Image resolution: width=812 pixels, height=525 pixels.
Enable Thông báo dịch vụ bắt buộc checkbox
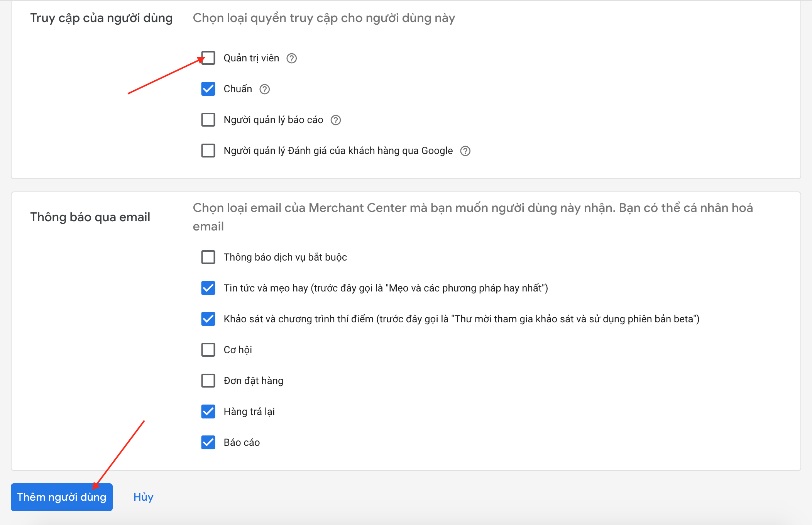[208, 257]
